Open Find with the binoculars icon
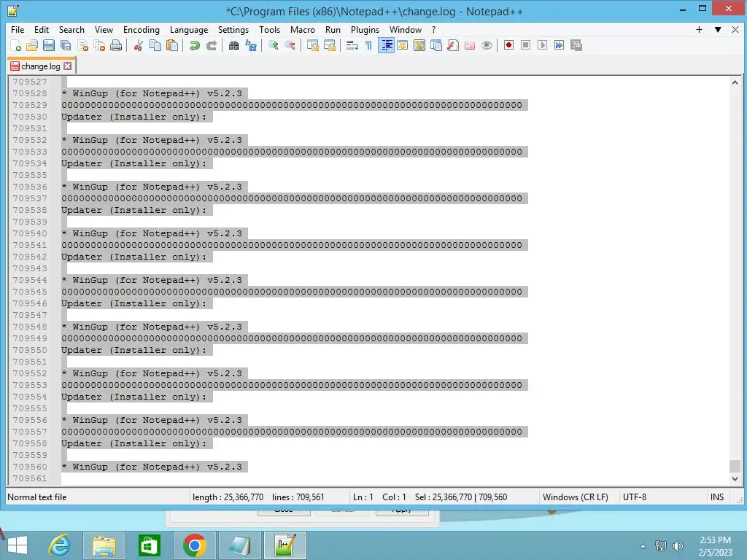 click(233, 45)
